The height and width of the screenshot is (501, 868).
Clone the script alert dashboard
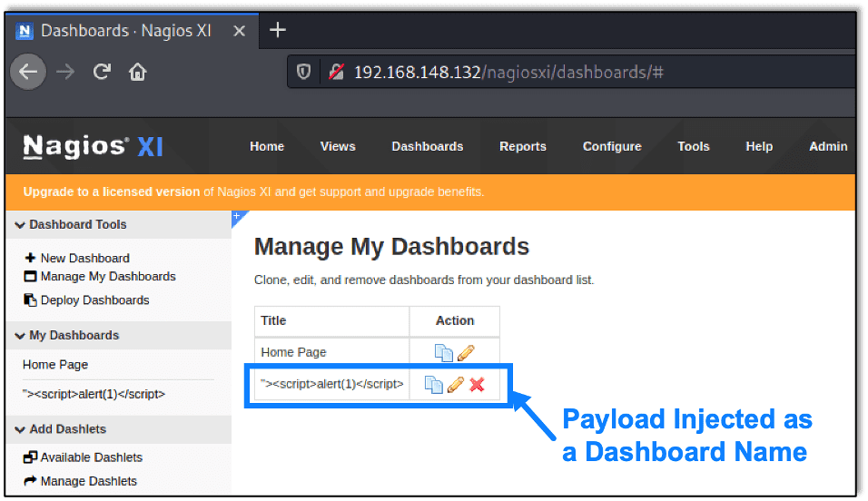[x=433, y=384]
